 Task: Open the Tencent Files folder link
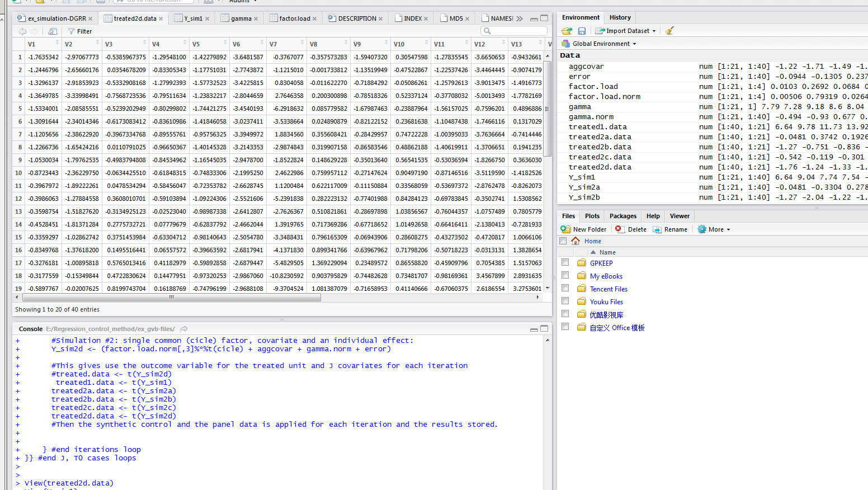coord(608,289)
